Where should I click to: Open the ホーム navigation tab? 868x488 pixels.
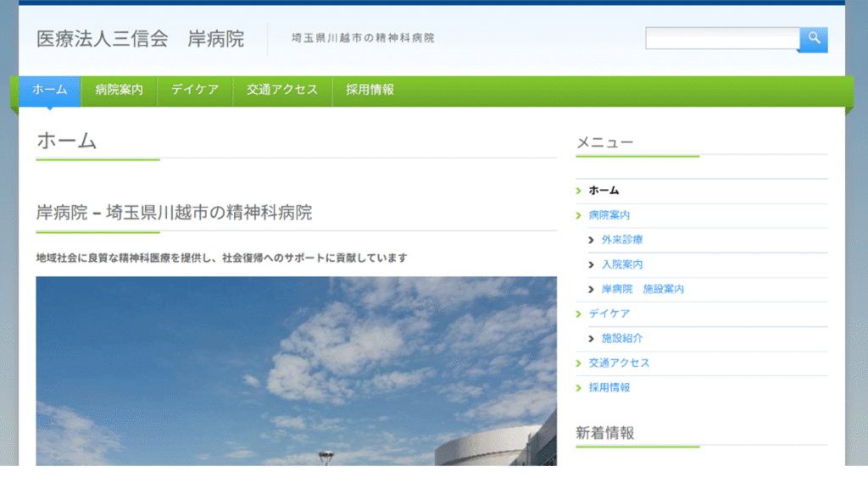50,90
